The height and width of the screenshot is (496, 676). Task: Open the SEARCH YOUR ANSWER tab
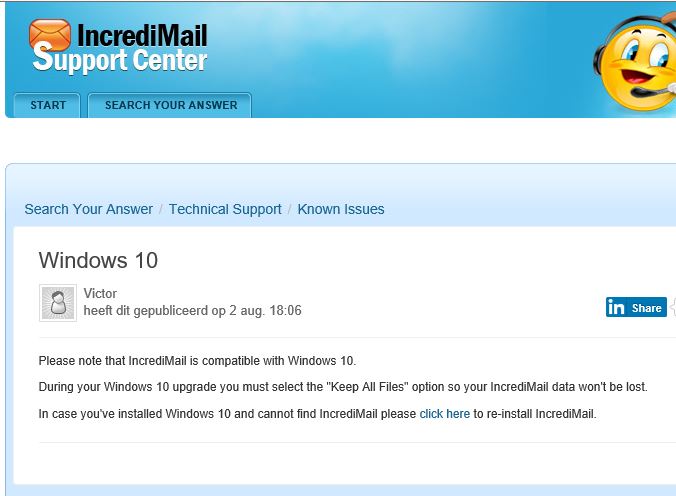[x=170, y=105]
